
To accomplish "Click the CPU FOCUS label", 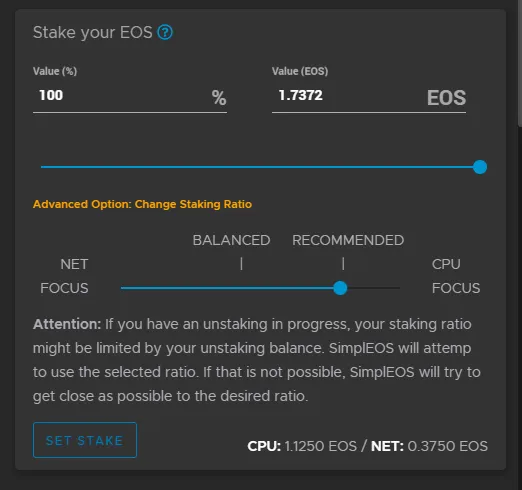I will point(456,276).
